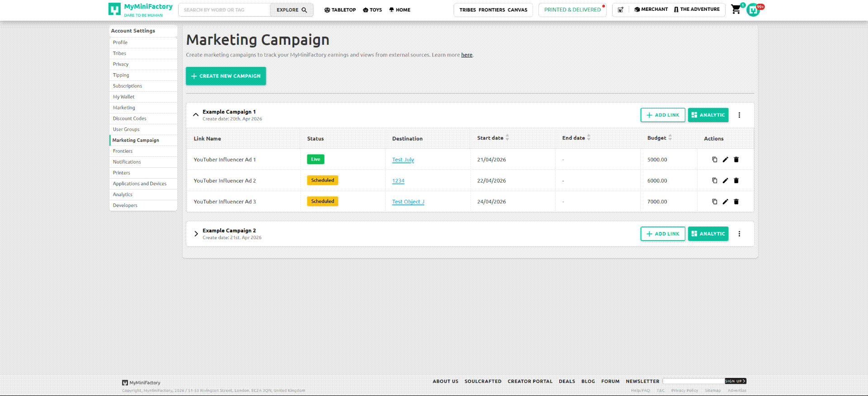Open Toys category in navigation

click(373, 10)
